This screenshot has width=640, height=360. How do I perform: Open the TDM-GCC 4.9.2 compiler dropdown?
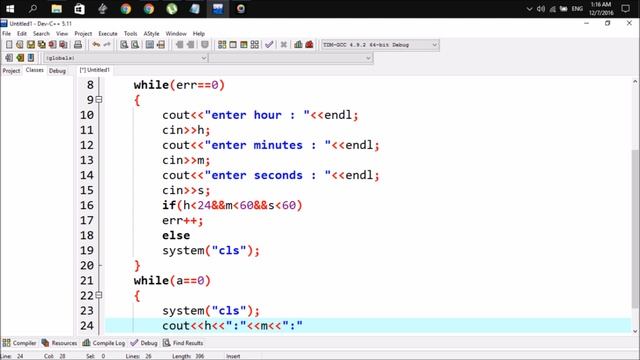coord(380,45)
